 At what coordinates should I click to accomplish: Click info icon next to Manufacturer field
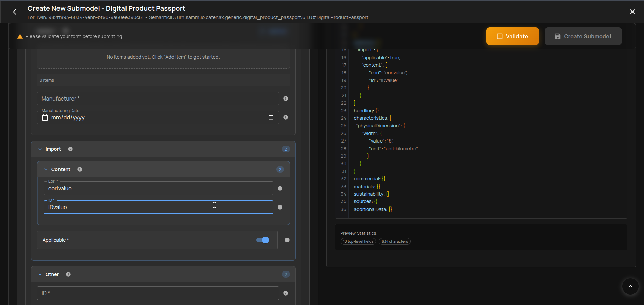286,99
